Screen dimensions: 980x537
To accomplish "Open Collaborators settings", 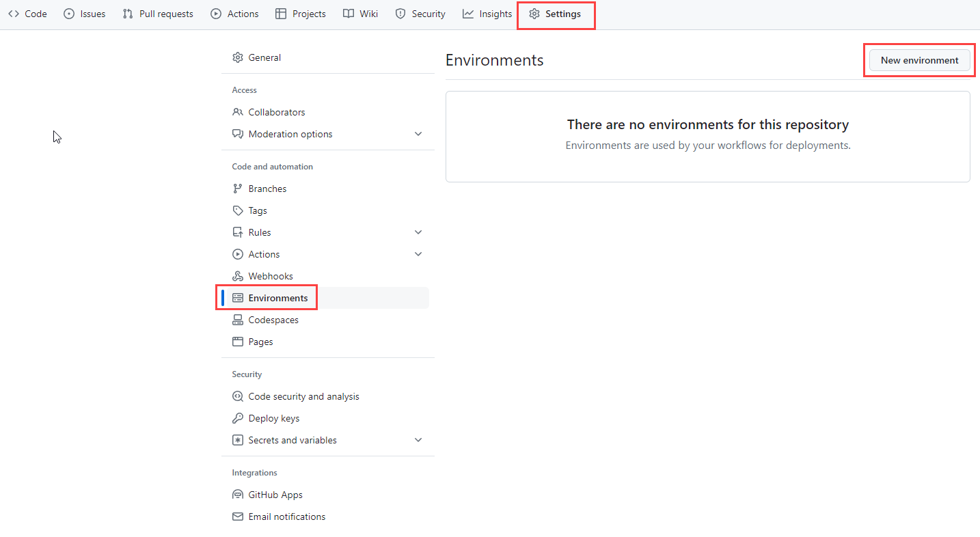I will (325, 112).
